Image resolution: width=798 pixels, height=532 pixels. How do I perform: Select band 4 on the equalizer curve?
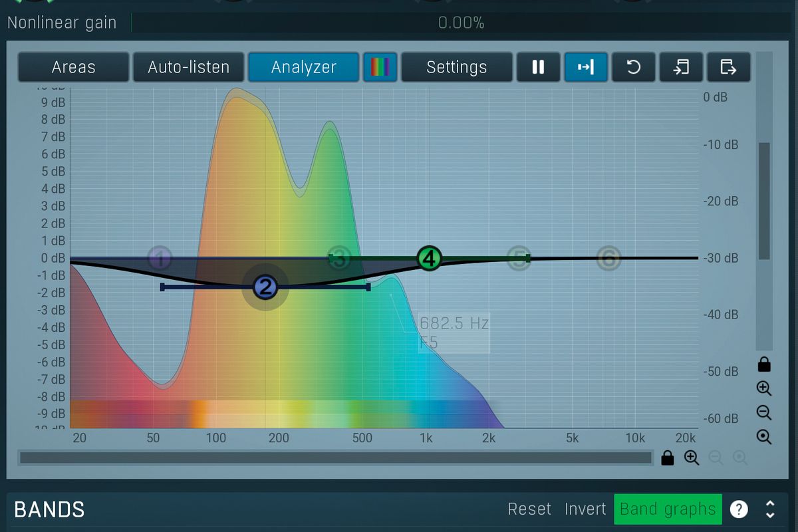point(429,259)
